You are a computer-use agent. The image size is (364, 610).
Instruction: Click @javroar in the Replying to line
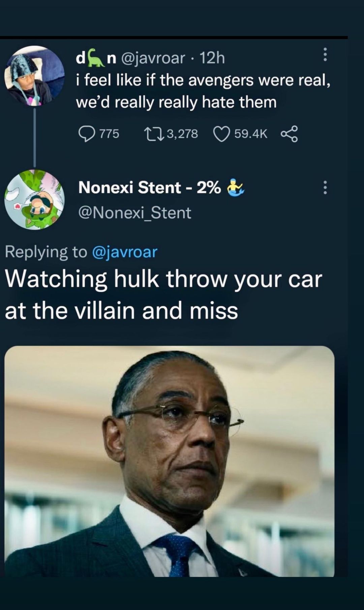click(x=125, y=252)
